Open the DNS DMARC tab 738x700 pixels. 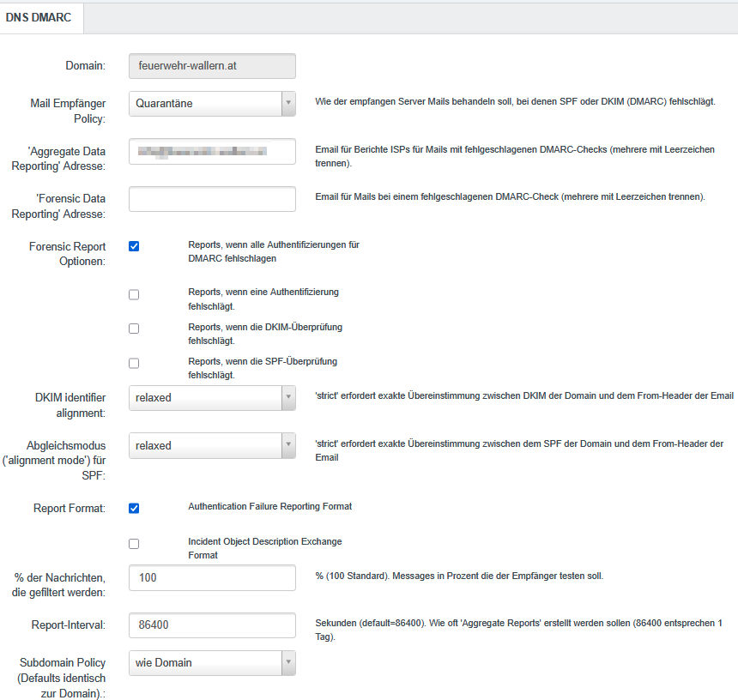[41, 17]
